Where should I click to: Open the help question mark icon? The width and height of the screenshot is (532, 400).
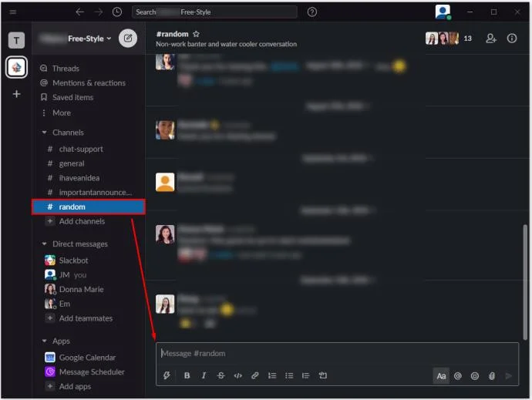pyautogui.click(x=311, y=12)
